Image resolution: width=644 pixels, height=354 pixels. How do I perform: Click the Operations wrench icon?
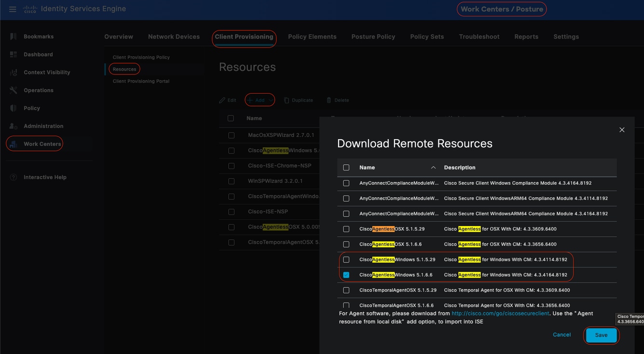coord(14,90)
